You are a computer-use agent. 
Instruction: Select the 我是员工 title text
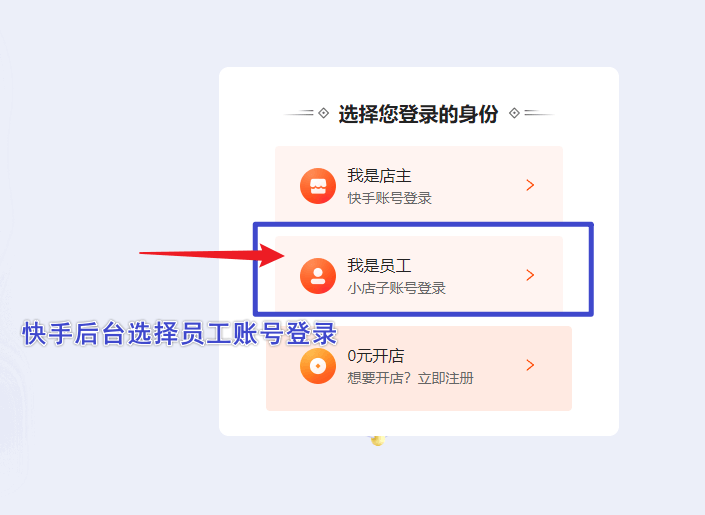click(x=379, y=265)
